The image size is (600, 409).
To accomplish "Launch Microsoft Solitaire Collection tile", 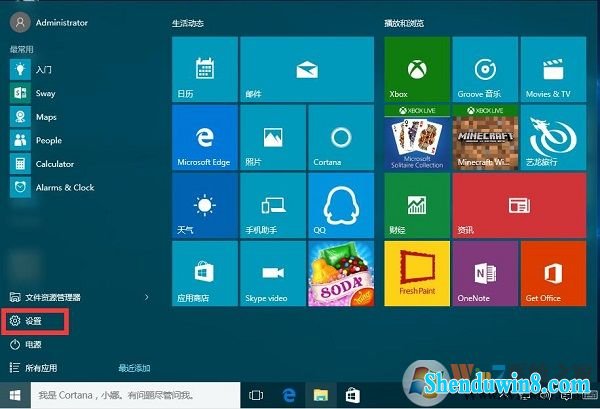I will [x=417, y=137].
